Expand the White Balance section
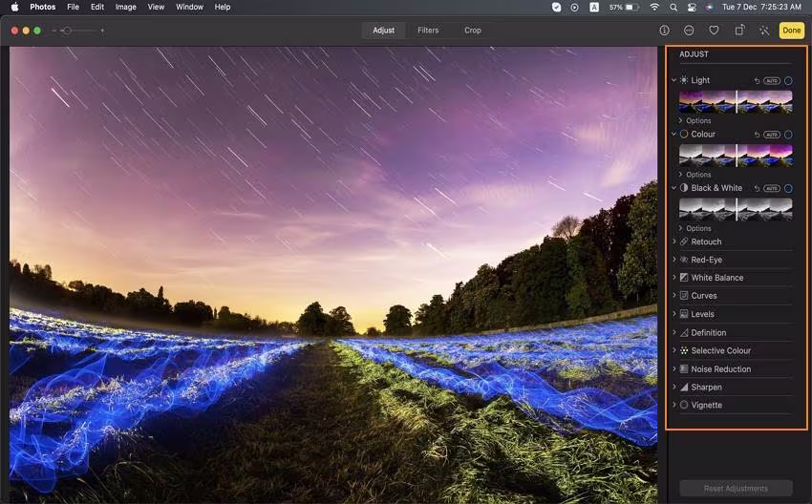Viewport: 812px width, 504px height. (673, 278)
